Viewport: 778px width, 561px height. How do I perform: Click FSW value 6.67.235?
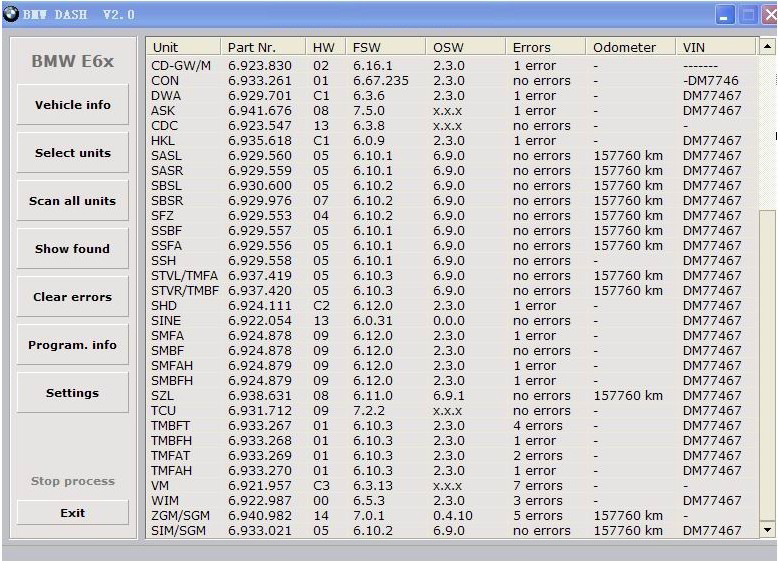pos(381,80)
